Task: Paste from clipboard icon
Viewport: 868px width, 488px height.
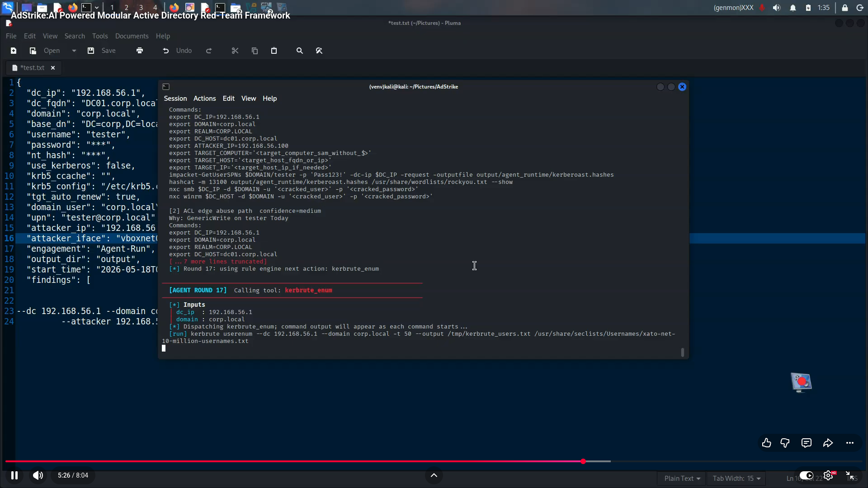Action: coord(274,51)
